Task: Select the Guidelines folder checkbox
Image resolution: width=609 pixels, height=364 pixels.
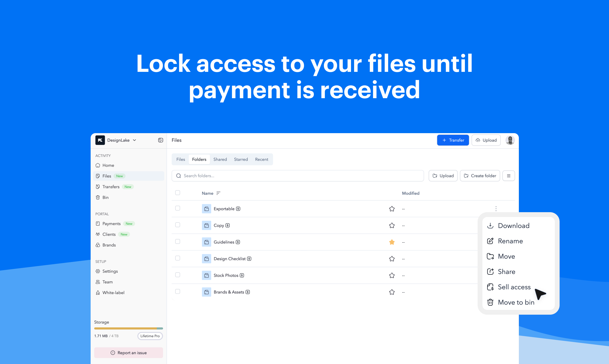Action: (177, 242)
